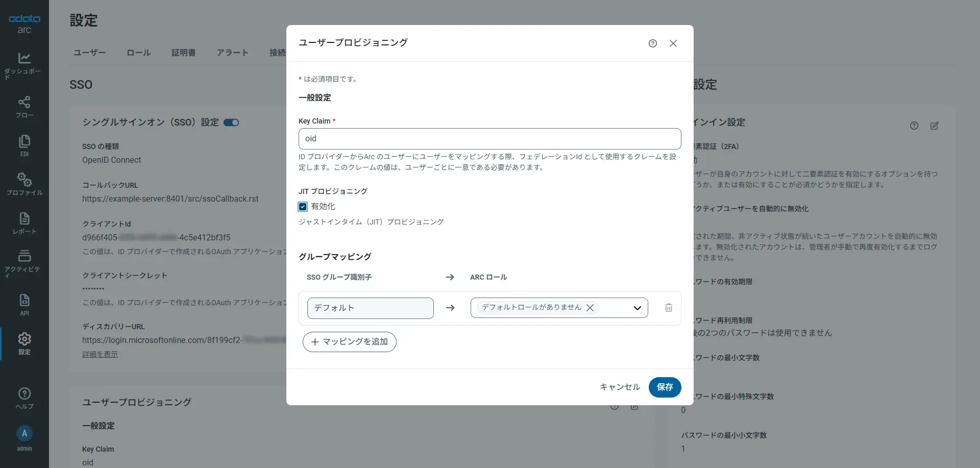Click the キャンセル button

pyautogui.click(x=620, y=387)
